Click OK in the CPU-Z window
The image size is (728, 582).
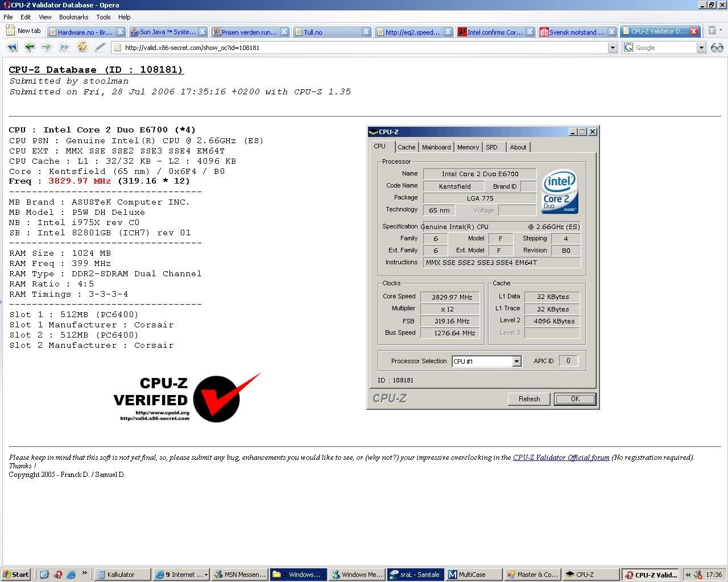point(575,399)
